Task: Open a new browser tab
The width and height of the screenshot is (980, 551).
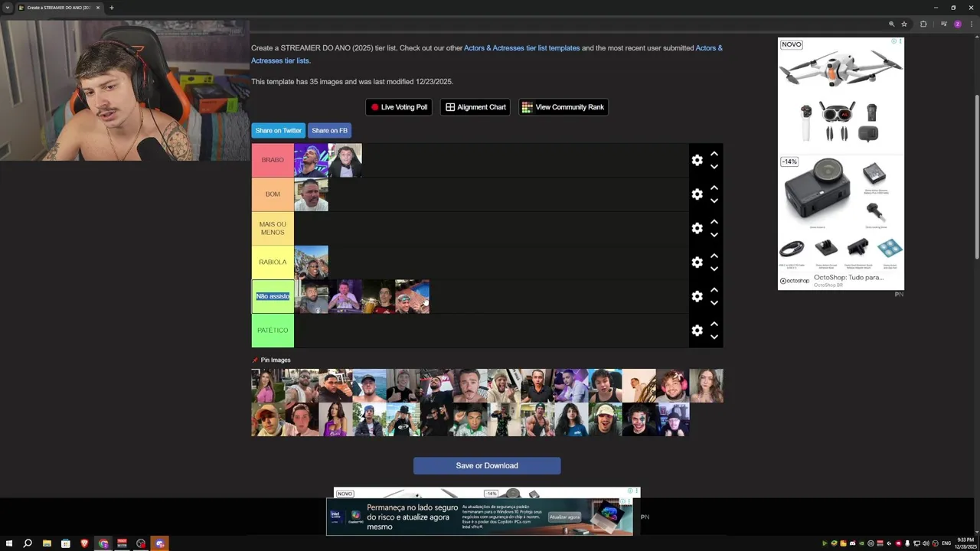Action: (x=111, y=8)
